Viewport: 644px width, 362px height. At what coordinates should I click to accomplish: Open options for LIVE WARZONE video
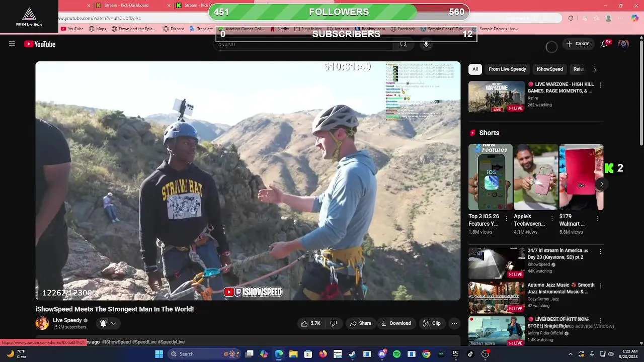pyautogui.click(x=600, y=85)
